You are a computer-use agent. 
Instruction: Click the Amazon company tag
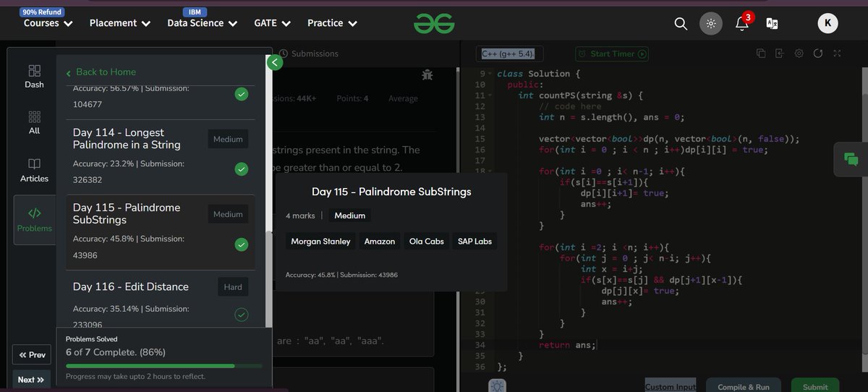coord(380,241)
